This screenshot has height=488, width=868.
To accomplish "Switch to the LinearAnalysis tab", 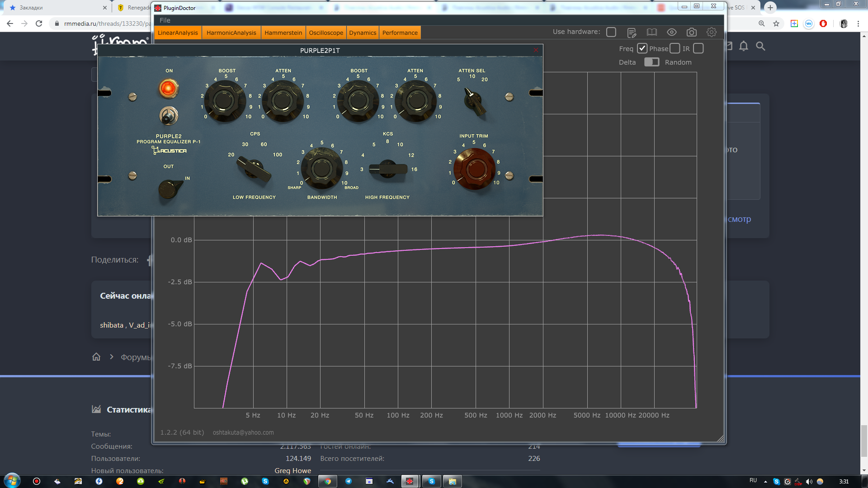I will tap(178, 33).
